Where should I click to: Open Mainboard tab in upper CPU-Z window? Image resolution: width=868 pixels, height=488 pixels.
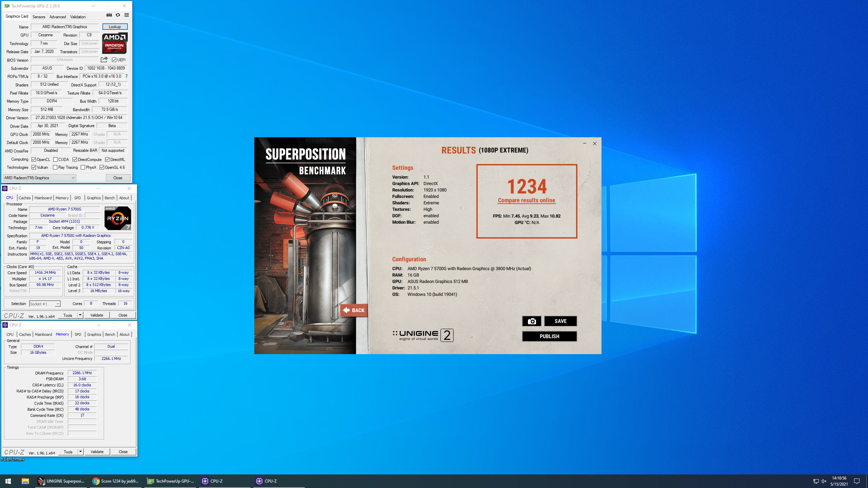pyautogui.click(x=43, y=198)
